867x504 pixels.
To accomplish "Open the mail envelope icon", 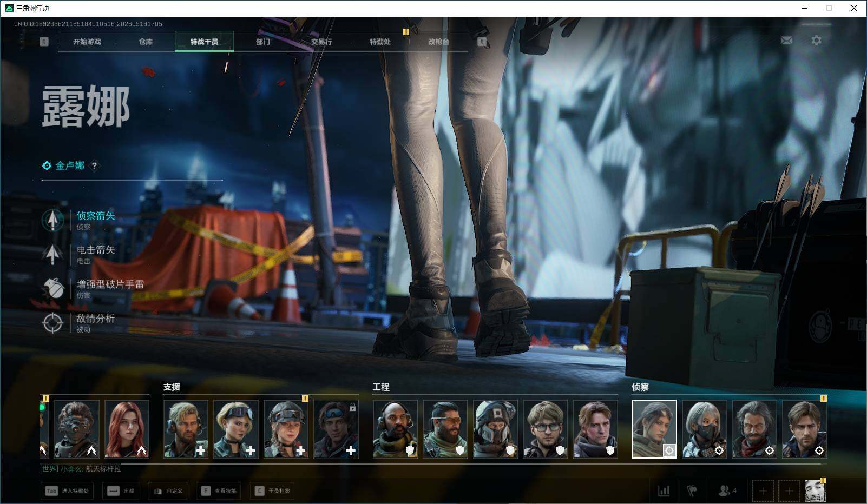I will pyautogui.click(x=786, y=40).
